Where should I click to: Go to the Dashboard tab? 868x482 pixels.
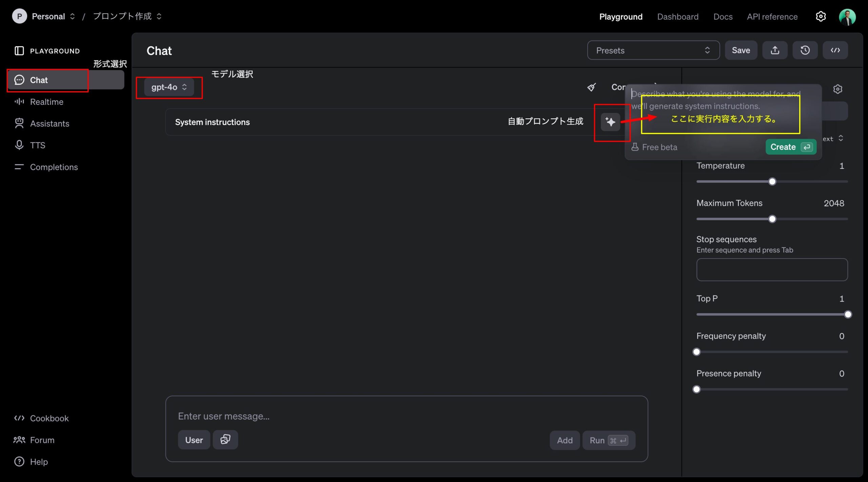(x=677, y=16)
